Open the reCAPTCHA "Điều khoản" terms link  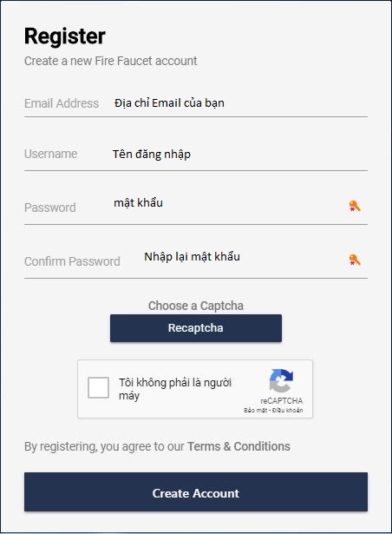pyautogui.click(x=288, y=411)
